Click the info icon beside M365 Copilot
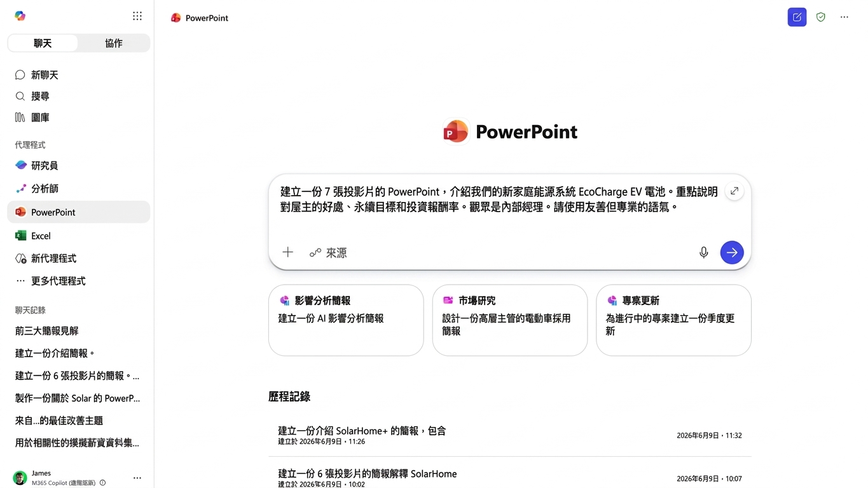The image size is (868, 488). [103, 483]
